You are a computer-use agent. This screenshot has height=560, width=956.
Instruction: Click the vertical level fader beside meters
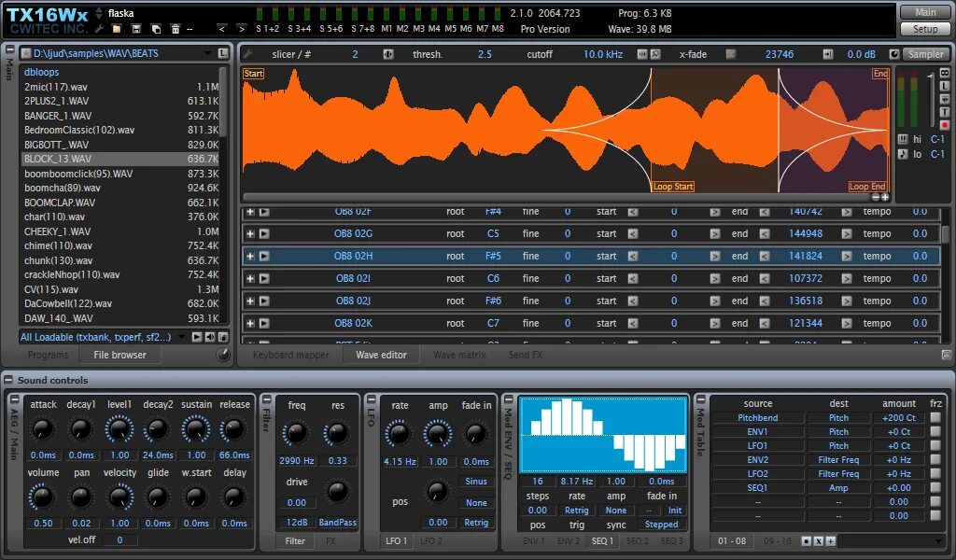(931, 98)
